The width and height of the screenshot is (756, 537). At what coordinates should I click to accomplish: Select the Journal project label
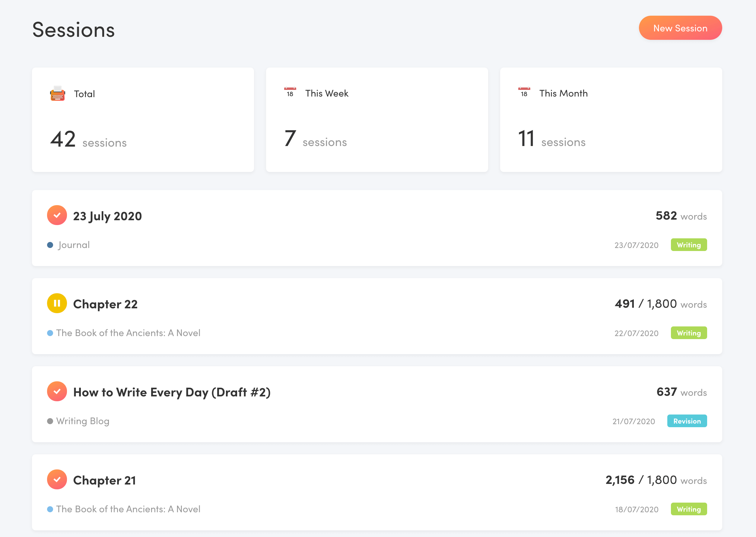74,245
